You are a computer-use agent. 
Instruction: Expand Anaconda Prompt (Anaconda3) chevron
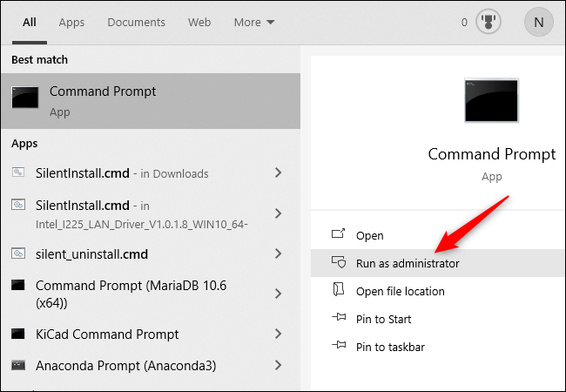(x=278, y=365)
